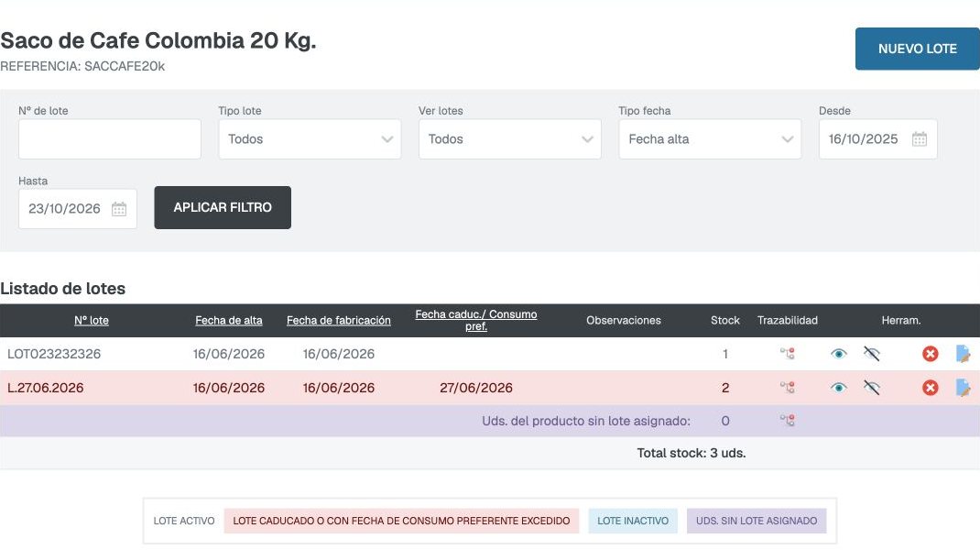Viewport: 980px width, 550px height.
Task: Open the Ver lotes dropdown
Action: [x=510, y=139]
